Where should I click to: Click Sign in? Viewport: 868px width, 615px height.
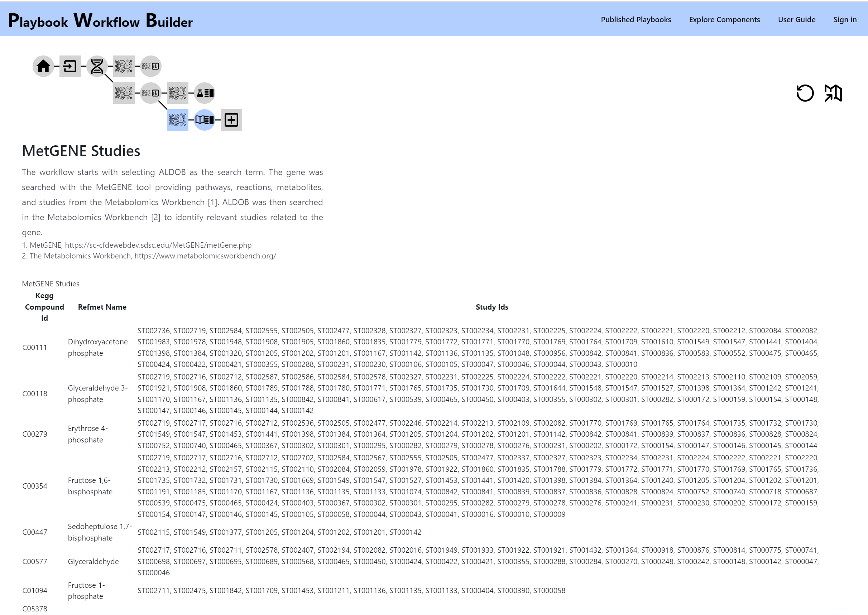(x=845, y=20)
